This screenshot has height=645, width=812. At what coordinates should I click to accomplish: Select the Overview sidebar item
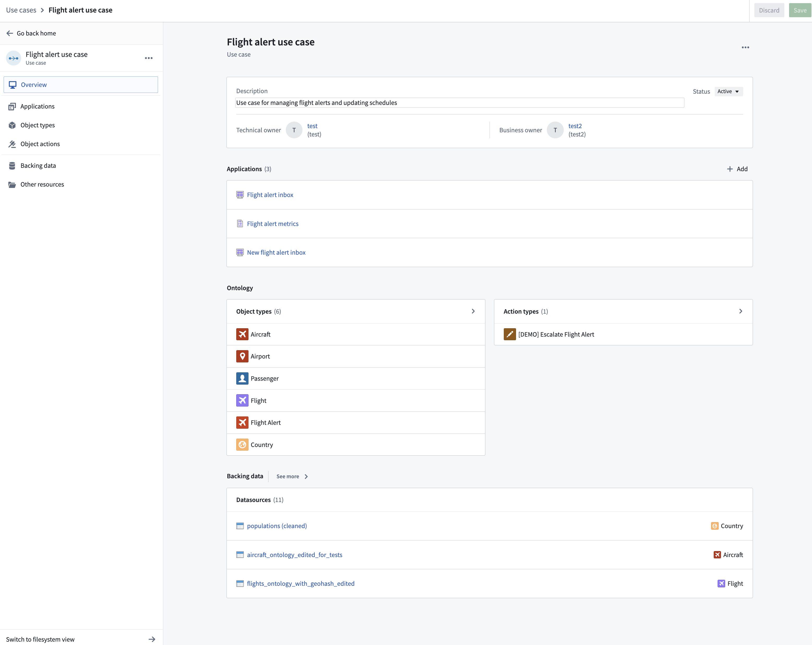click(x=81, y=85)
